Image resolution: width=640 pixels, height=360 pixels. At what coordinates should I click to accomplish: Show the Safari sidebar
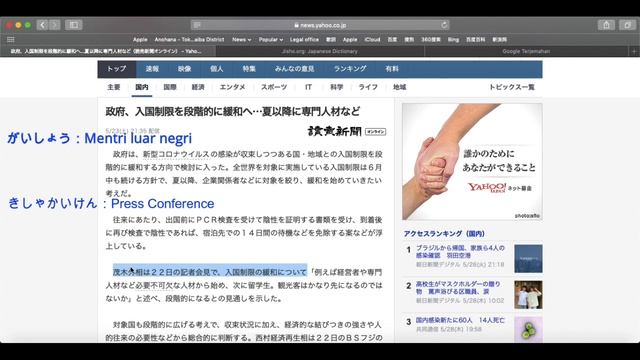tap(73, 25)
